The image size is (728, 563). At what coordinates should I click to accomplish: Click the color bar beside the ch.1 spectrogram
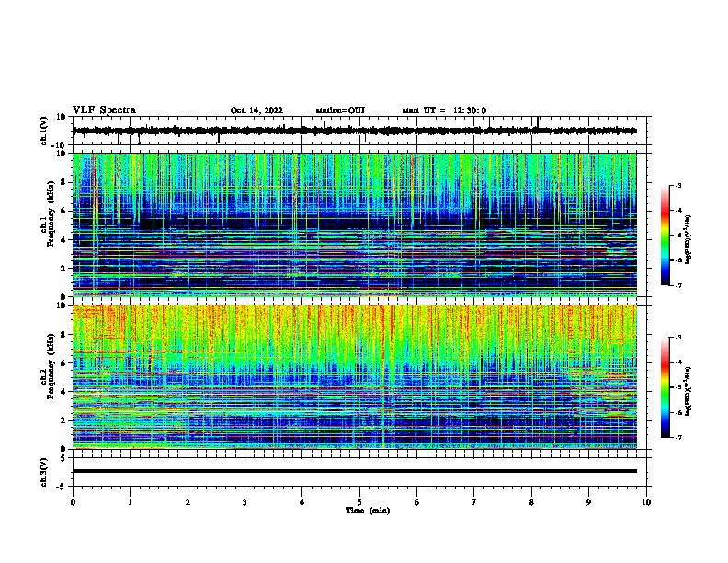[x=665, y=236]
